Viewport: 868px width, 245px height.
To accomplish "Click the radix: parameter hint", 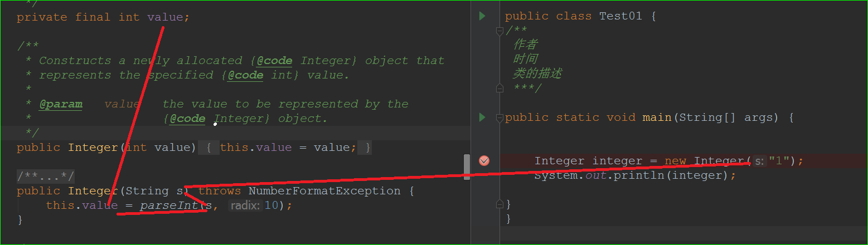I will (x=244, y=205).
